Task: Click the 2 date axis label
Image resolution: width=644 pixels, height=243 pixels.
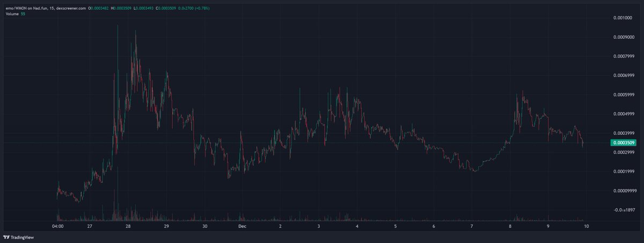Action: tap(281, 226)
